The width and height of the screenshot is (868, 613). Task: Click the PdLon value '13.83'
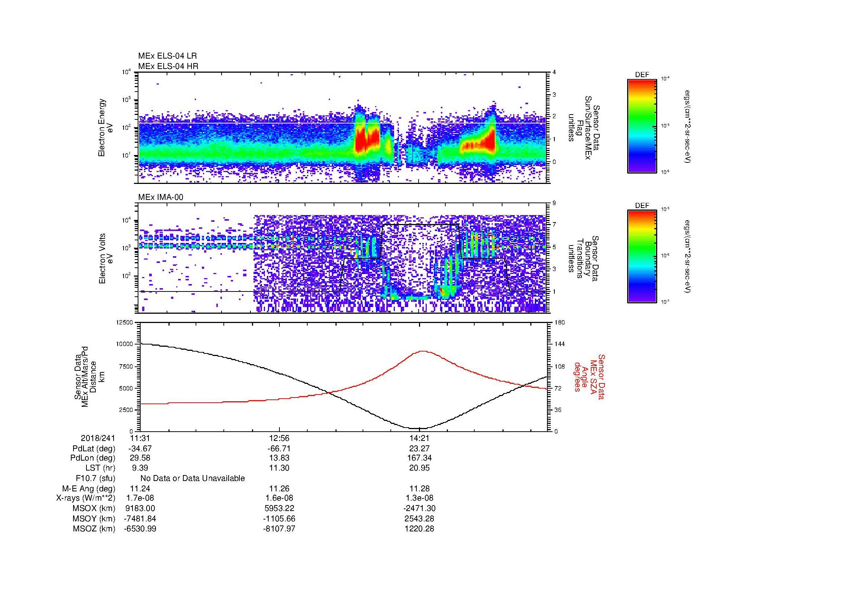point(279,458)
